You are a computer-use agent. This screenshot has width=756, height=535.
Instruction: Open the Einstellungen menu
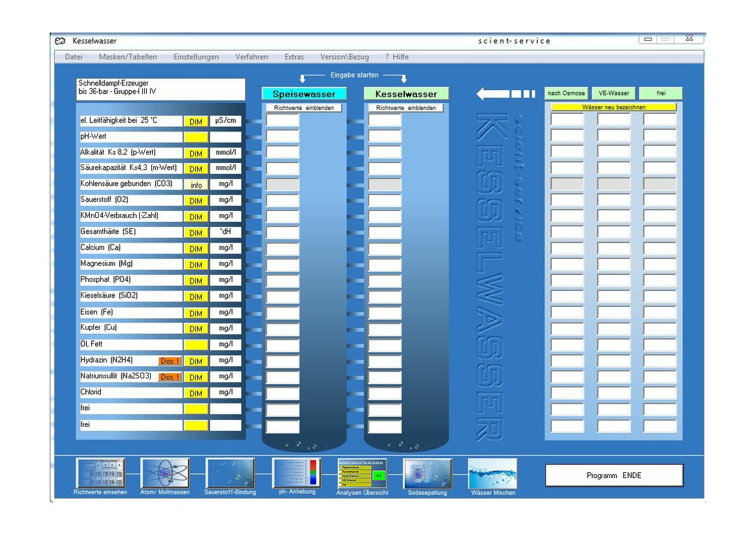tap(196, 57)
